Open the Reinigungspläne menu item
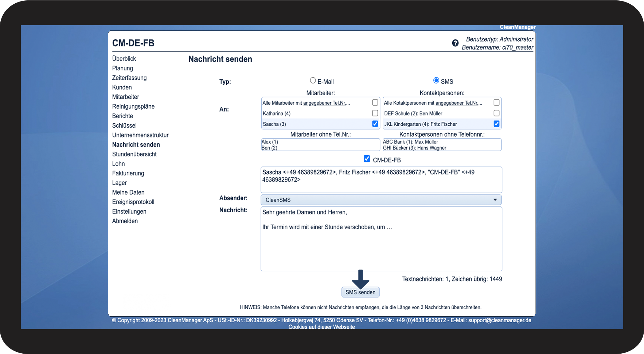The image size is (644, 354). point(133,106)
